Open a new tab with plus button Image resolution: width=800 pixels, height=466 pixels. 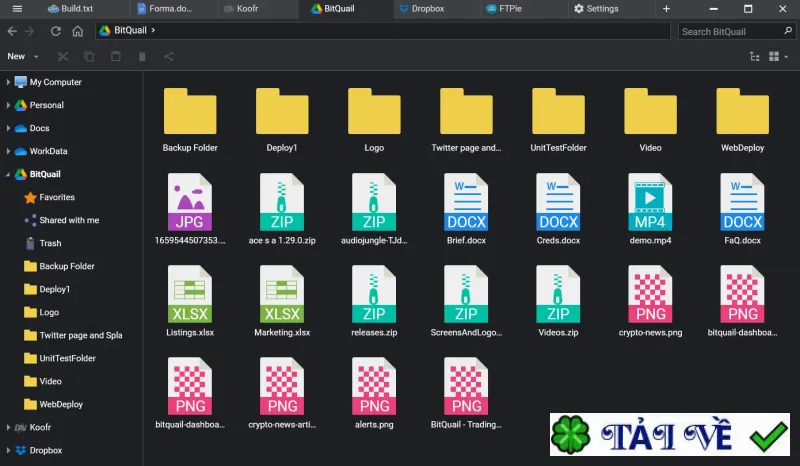click(666, 9)
